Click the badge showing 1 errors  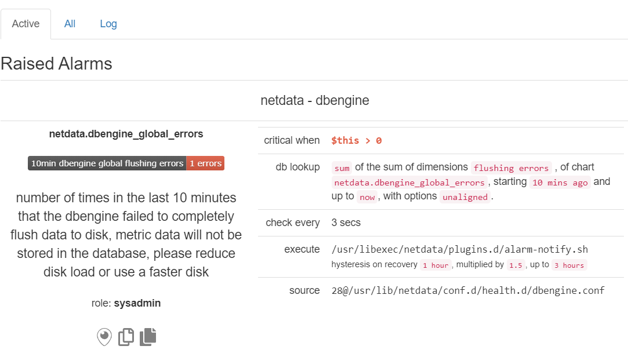(x=205, y=163)
